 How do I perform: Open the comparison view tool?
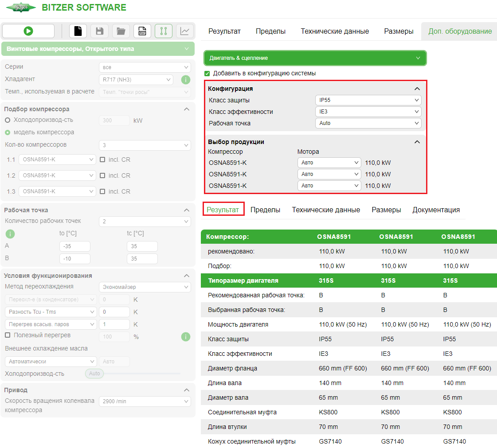tap(163, 31)
